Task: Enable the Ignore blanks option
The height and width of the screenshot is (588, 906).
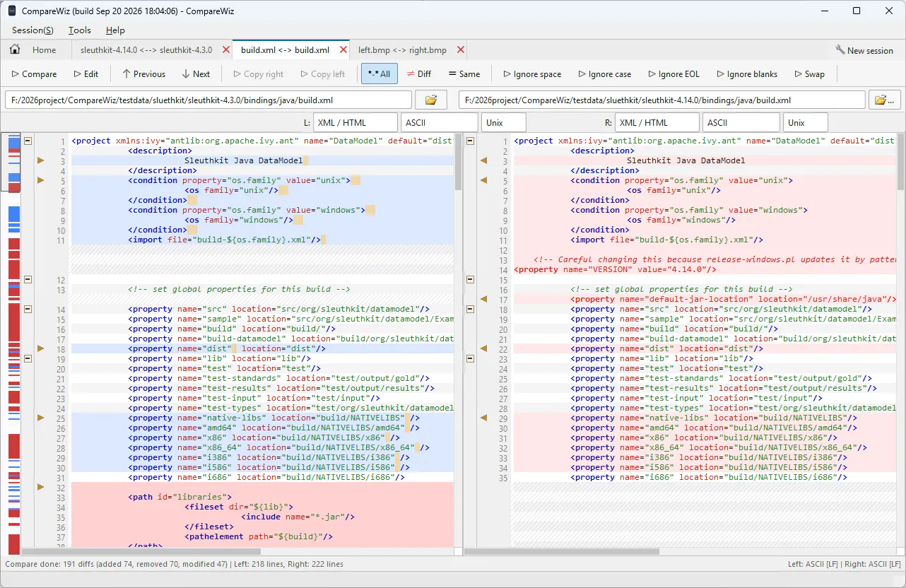Action: pos(746,74)
